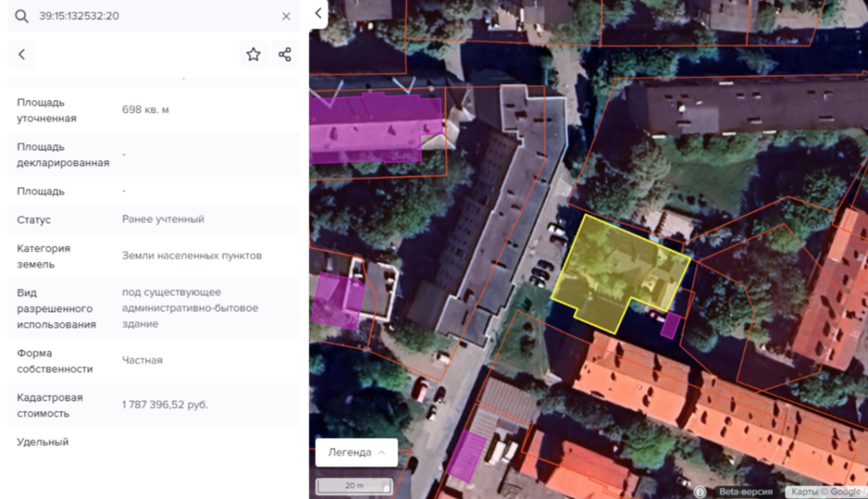Select the large magenta building polygon
The height and width of the screenshot is (499, 868).
(374, 128)
